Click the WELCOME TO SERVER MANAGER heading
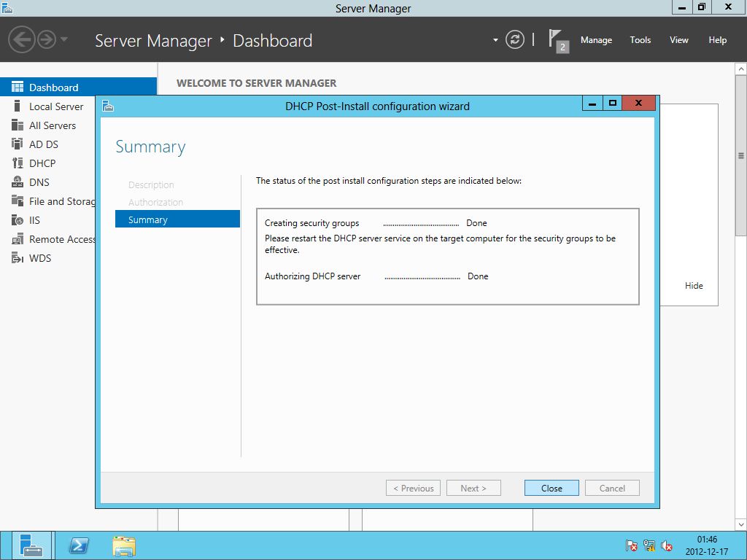Viewport: 747px width, 560px height. (x=256, y=83)
